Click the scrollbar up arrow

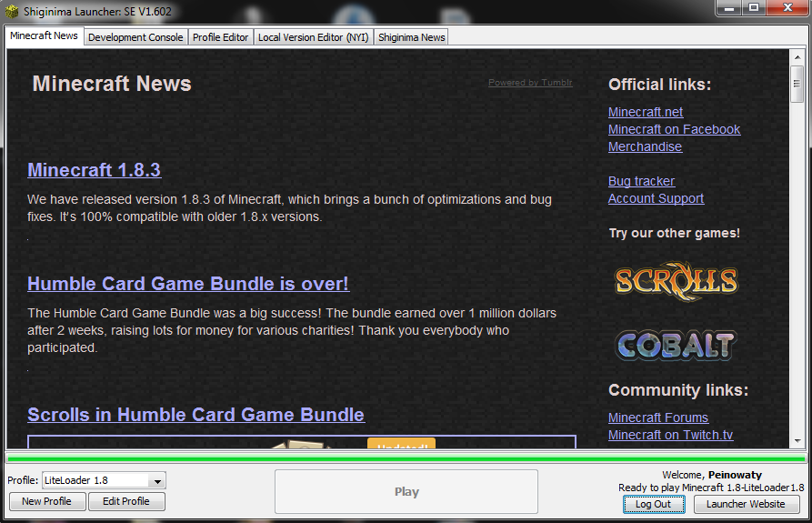[797, 57]
